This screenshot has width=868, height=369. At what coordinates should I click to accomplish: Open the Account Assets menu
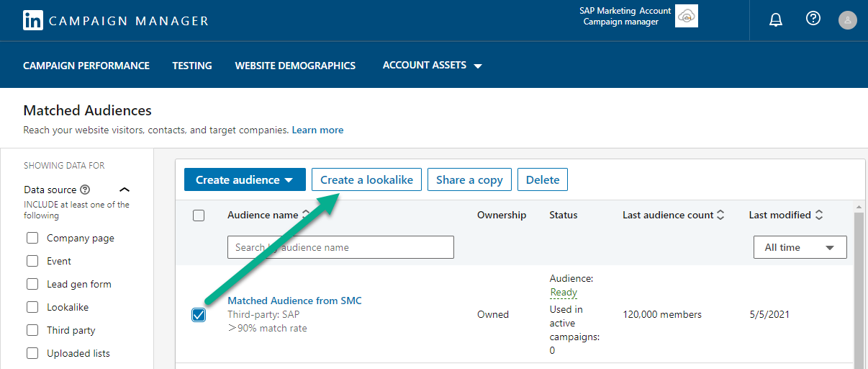[x=432, y=66]
